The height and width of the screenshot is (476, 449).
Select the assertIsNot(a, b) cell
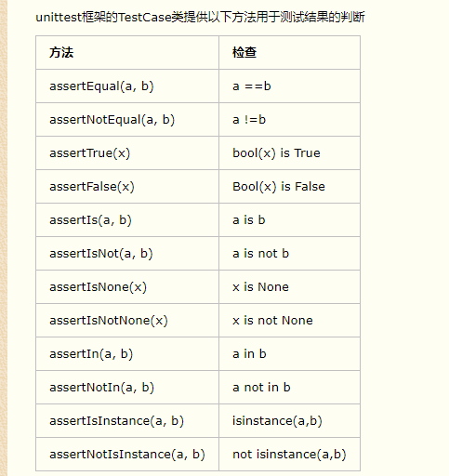[x=127, y=254]
